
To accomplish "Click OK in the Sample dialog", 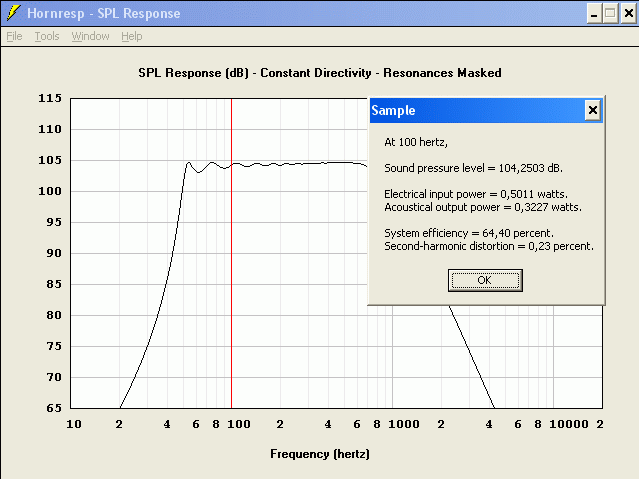I will 485,280.
